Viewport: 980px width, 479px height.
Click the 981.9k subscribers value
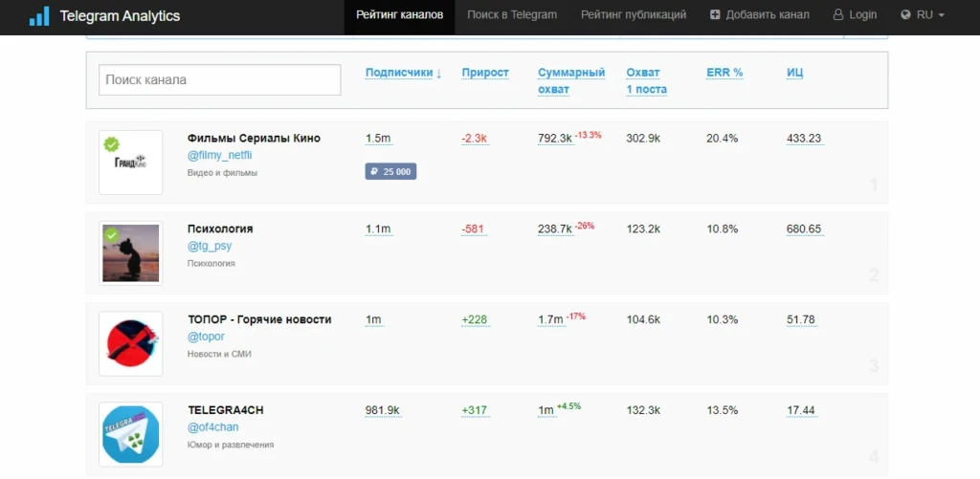tap(383, 410)
